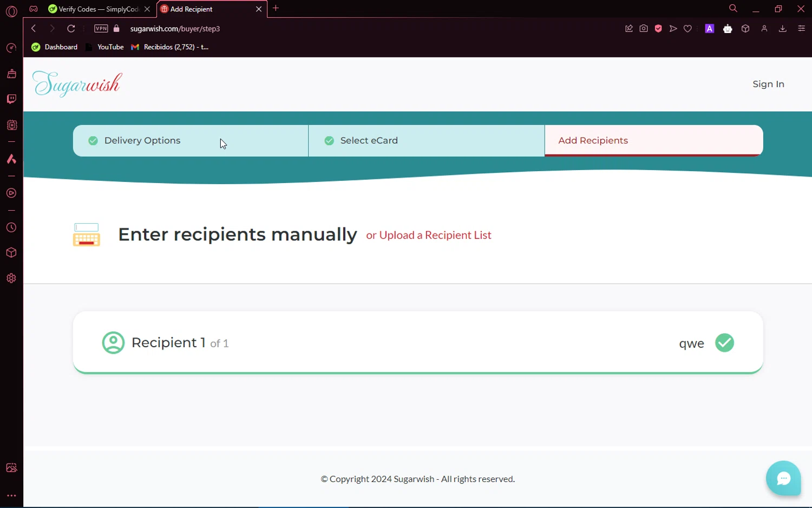Click the Sugarwish logo
812x508 pixels.
[x=77, y=84]
